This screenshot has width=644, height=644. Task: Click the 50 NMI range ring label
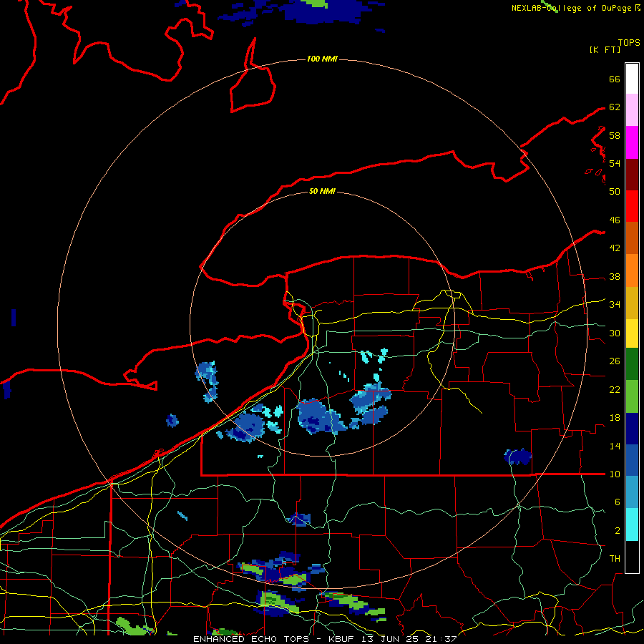click(x=322, y=191)
